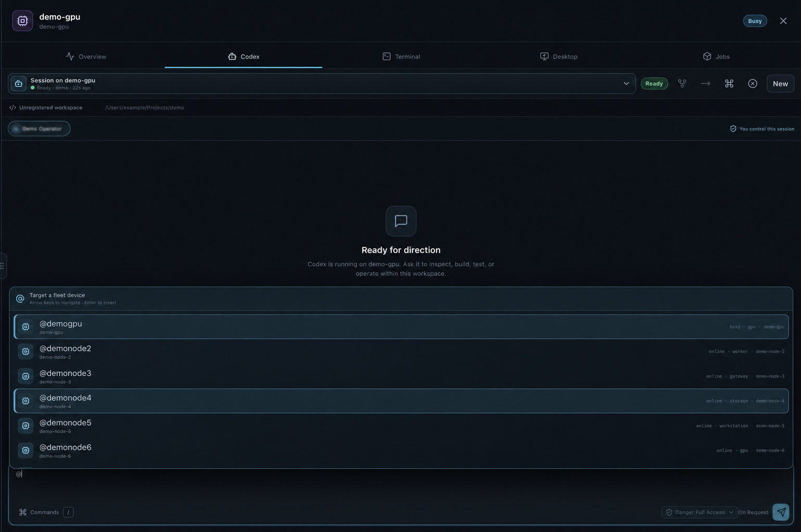Viewport: 801px width, 532px height.
Task: Select the @demonode4 device suggestion
Action: coord(401,401)
